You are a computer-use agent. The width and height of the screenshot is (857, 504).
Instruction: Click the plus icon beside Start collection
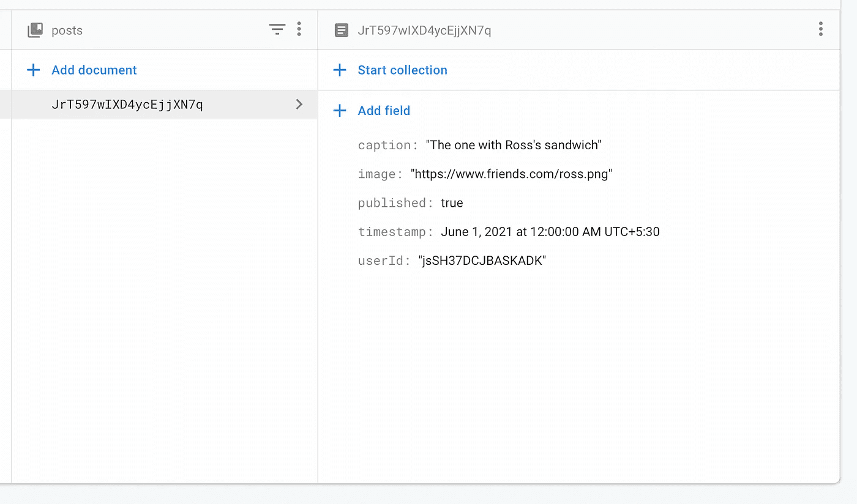pos(340,70)
